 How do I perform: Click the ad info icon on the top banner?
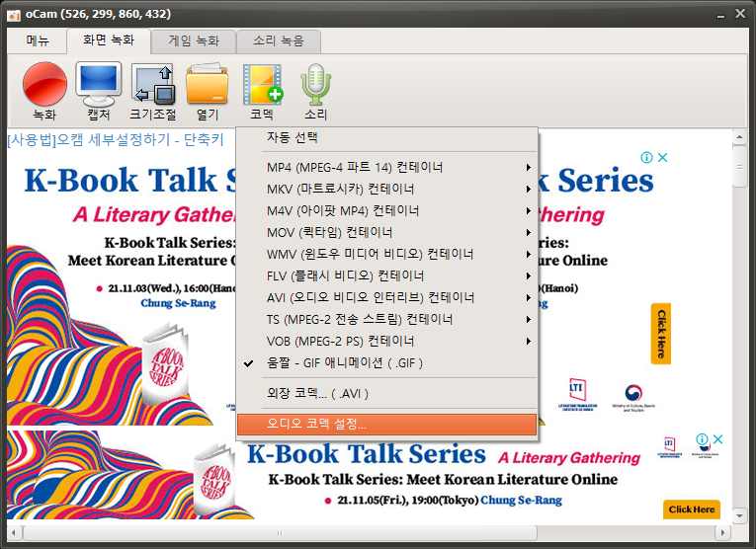point(646,157)
